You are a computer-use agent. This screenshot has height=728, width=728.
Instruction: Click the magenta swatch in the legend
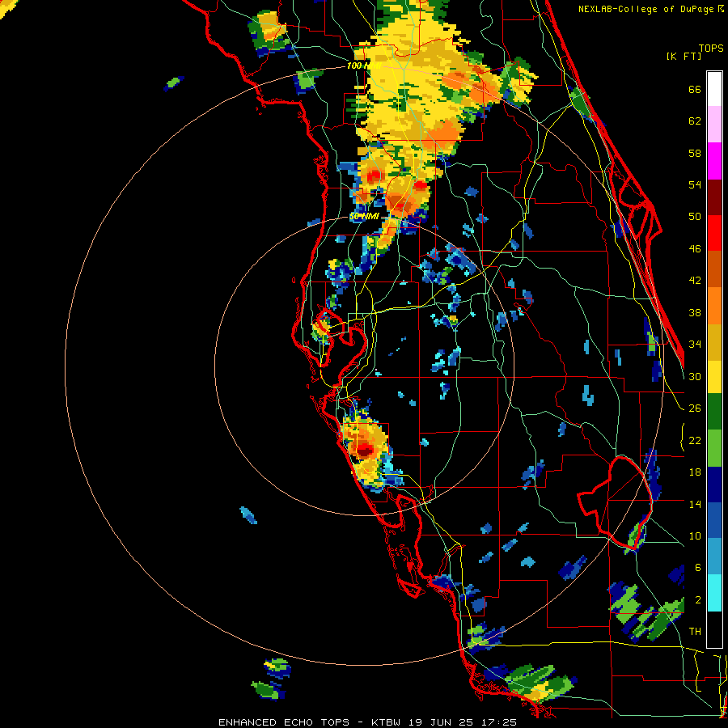click(714, 161)
